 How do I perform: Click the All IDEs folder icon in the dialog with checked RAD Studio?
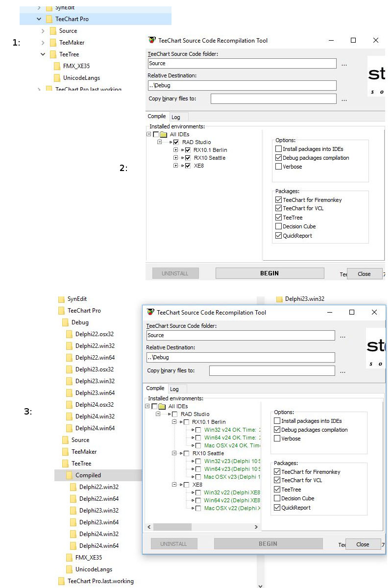click(x=164, y=134)
